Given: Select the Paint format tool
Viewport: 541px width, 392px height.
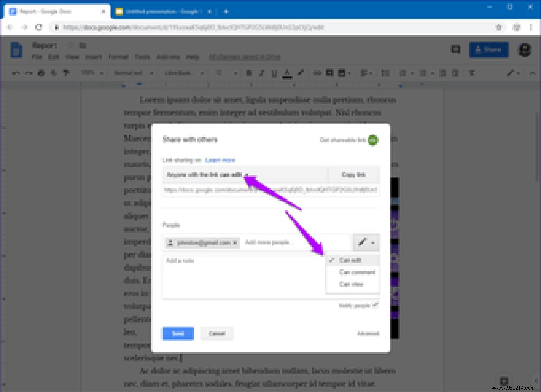Looking at the screenshot, I should (x=66, y=73).
